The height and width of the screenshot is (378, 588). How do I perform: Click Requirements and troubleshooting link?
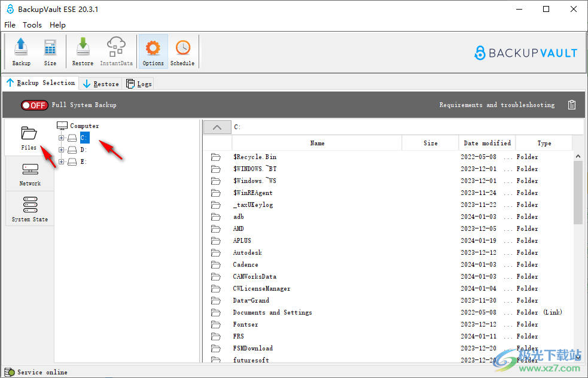[x=496, y=105]
